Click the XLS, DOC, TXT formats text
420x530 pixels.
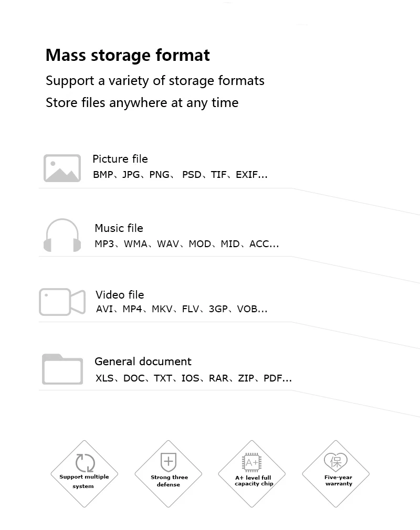[x=193, y=378]
